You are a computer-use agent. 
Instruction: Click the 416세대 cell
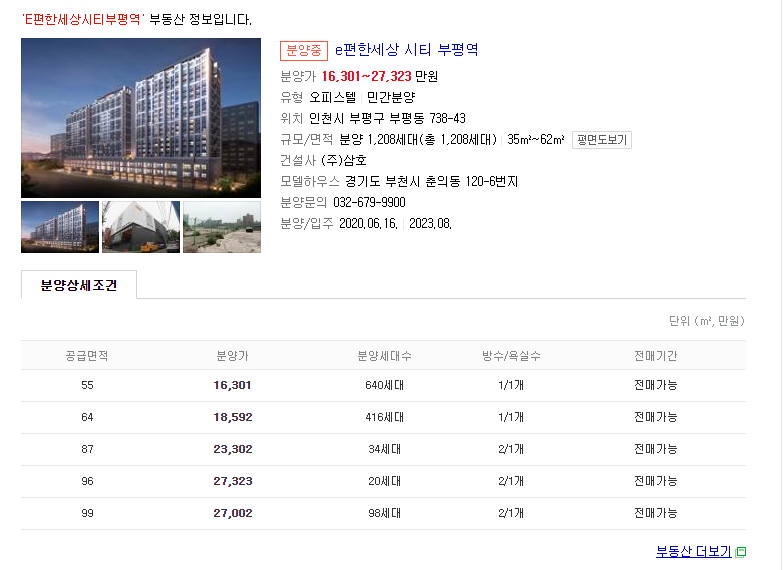[384, 417]
